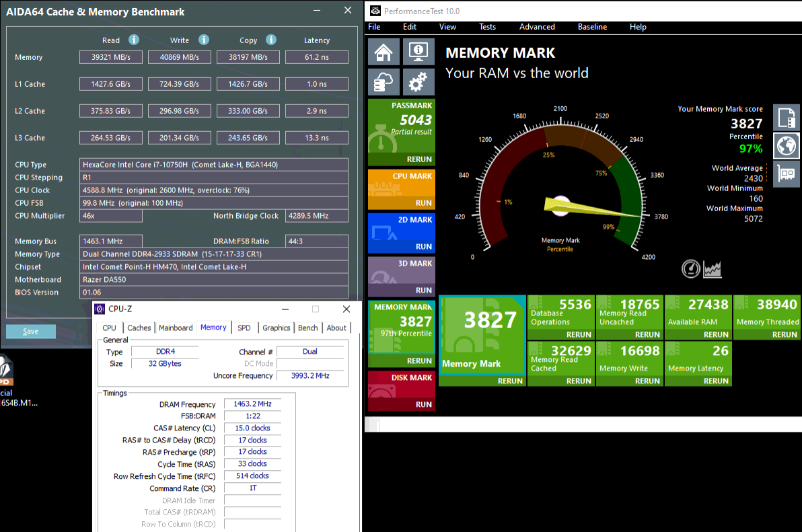802x532 pixels.
Task: Select the Mainboard tab in CPU-Z
Action: click(176, 328)
